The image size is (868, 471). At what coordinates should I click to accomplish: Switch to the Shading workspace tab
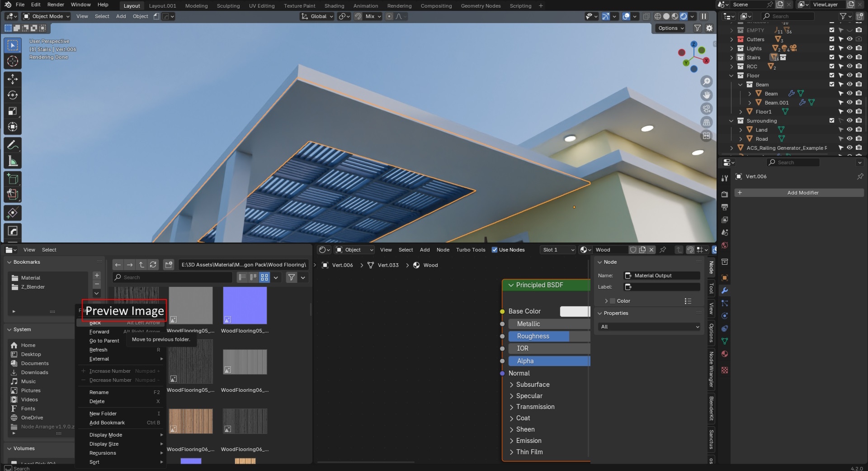point(334,6)
